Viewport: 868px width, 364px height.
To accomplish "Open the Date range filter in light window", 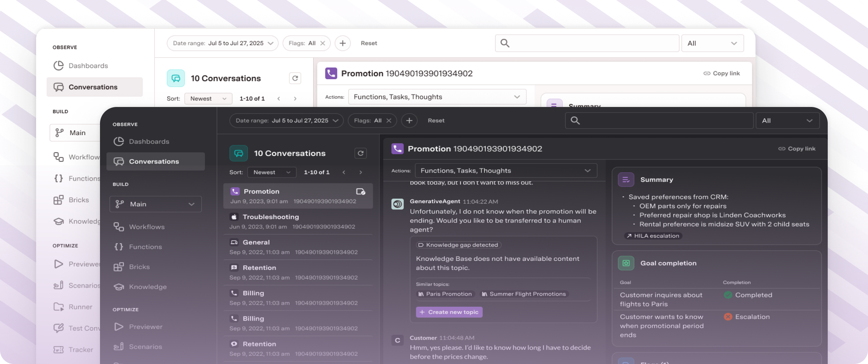I will pos(223,43).
